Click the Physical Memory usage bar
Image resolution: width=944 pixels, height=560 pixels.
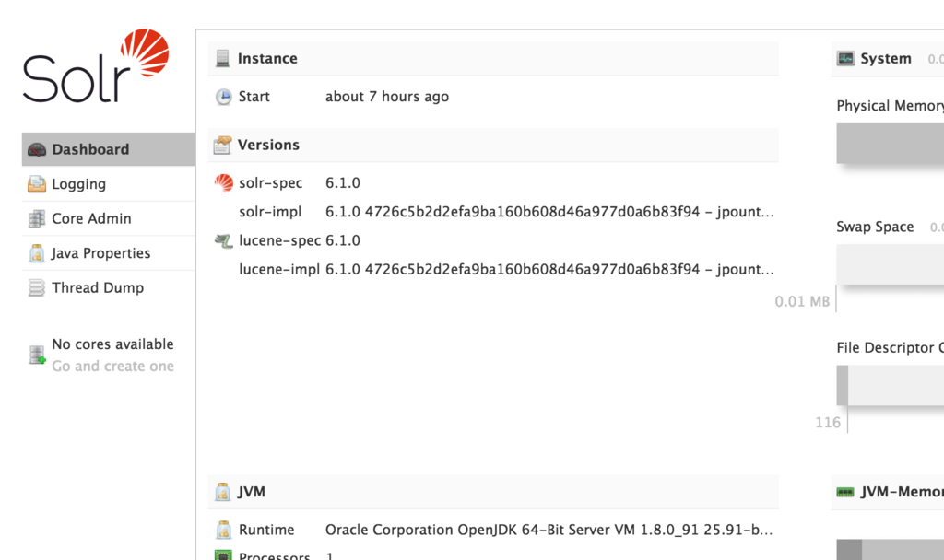pos(890,143)
